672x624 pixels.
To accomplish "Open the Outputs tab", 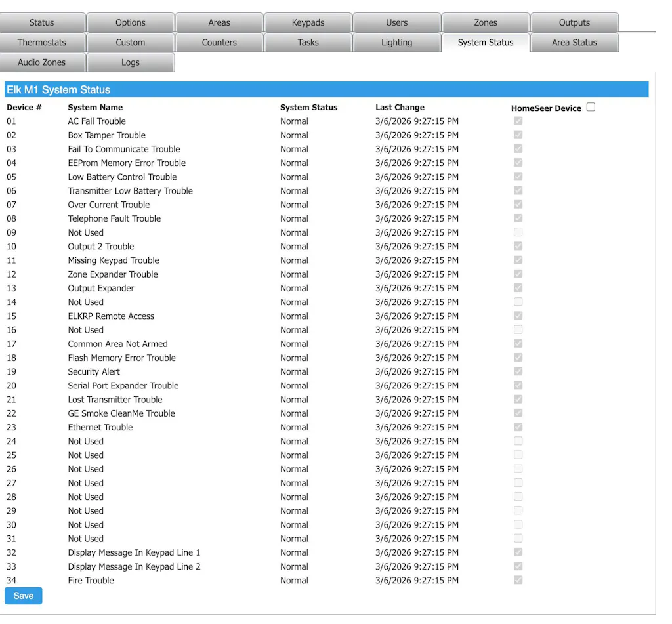I will (x=574, y=22).
